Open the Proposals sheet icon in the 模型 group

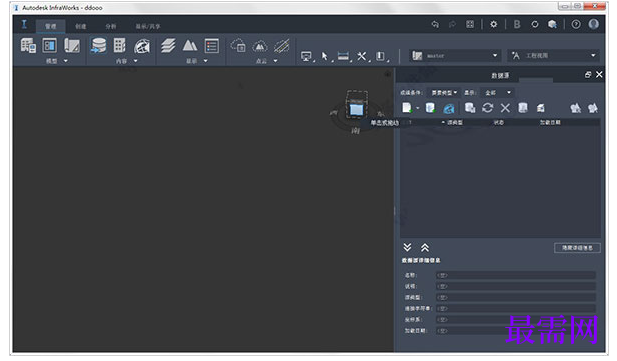pos(72,46)
